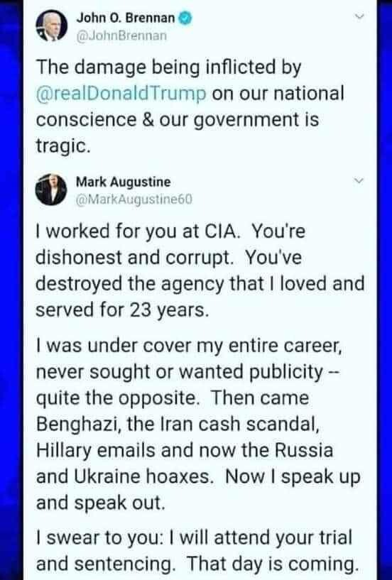392x580 pixels.
Task: Click the Mark Augustine display name
Action: [x=124, y=182]
